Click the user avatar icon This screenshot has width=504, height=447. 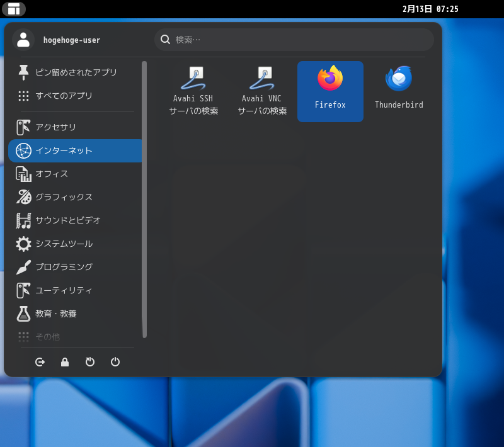23,40
